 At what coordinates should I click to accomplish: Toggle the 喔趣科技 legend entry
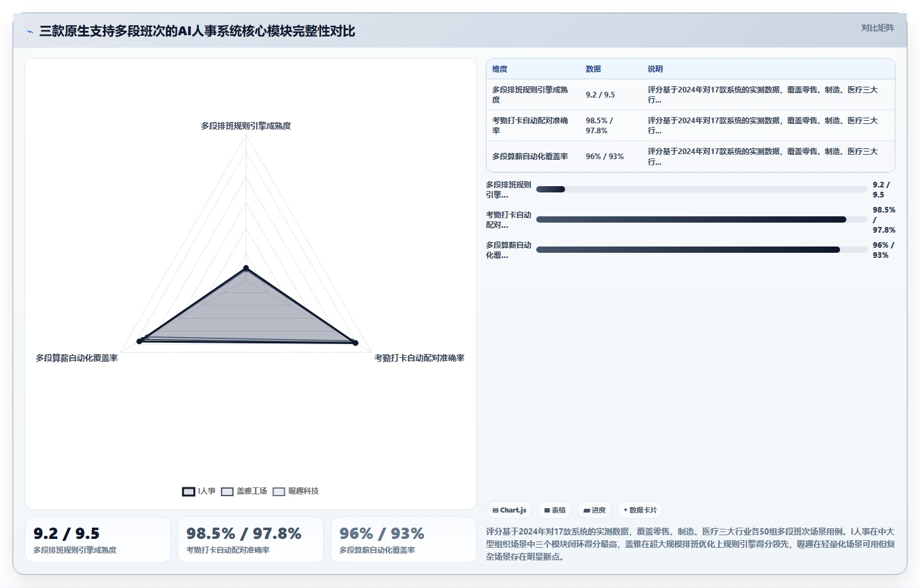(x=296, y=491)
